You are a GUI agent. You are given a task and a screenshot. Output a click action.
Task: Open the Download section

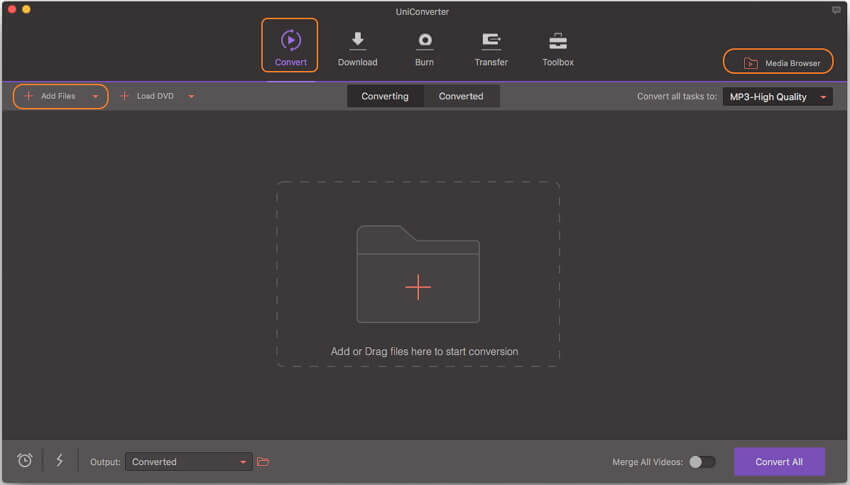[357, 49]
